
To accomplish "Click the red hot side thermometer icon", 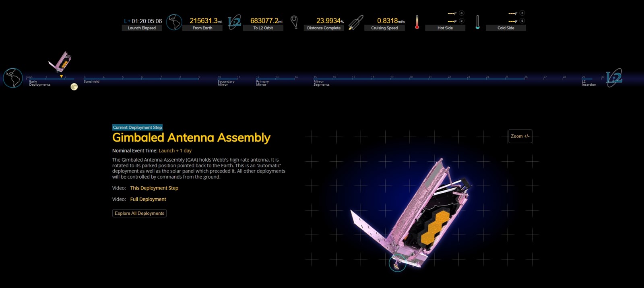I will (417, 22).
